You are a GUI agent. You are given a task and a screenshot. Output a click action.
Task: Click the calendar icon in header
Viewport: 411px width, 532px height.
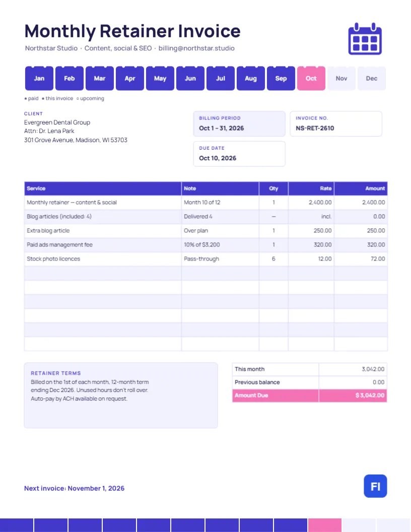(x=365, y=39)
